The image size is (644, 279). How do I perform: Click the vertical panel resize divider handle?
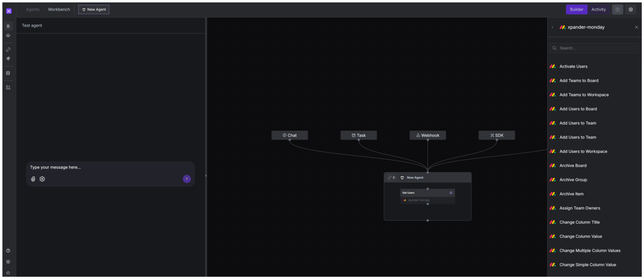(x=206, y=176)
